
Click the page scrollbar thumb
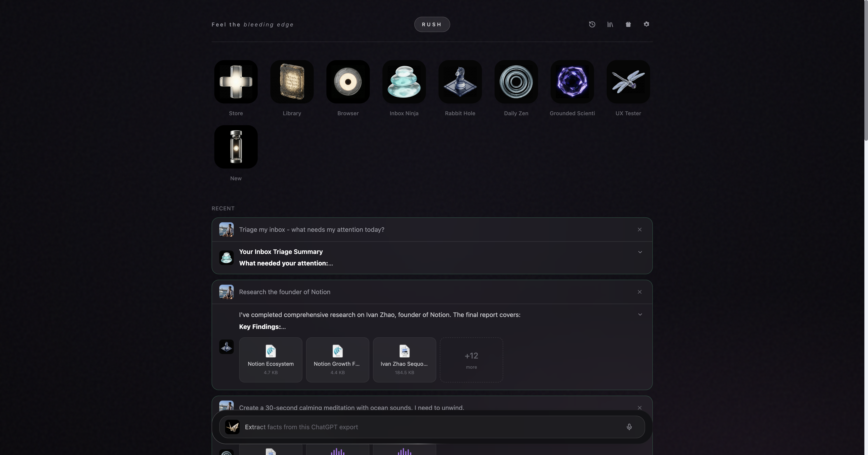[x=866, y=71]
